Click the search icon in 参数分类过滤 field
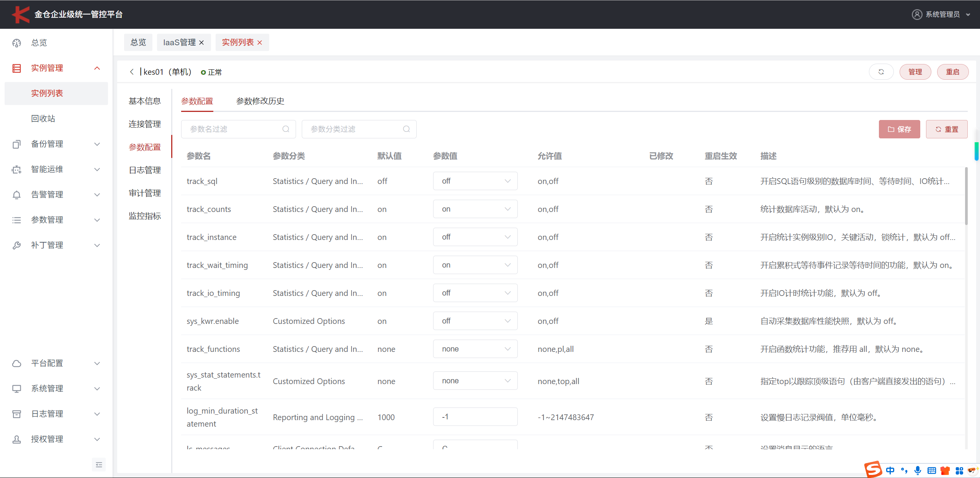The image size is (980, 478). 406,129
